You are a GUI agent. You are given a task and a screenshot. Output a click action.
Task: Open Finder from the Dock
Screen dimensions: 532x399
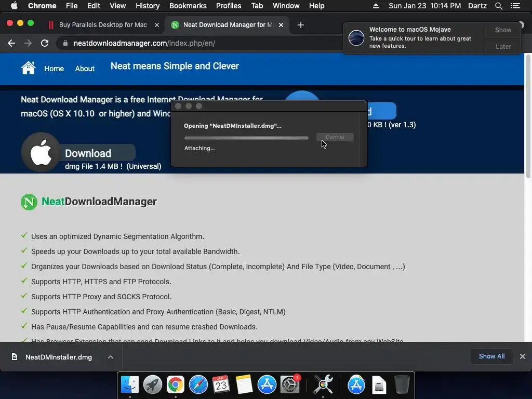130,384
